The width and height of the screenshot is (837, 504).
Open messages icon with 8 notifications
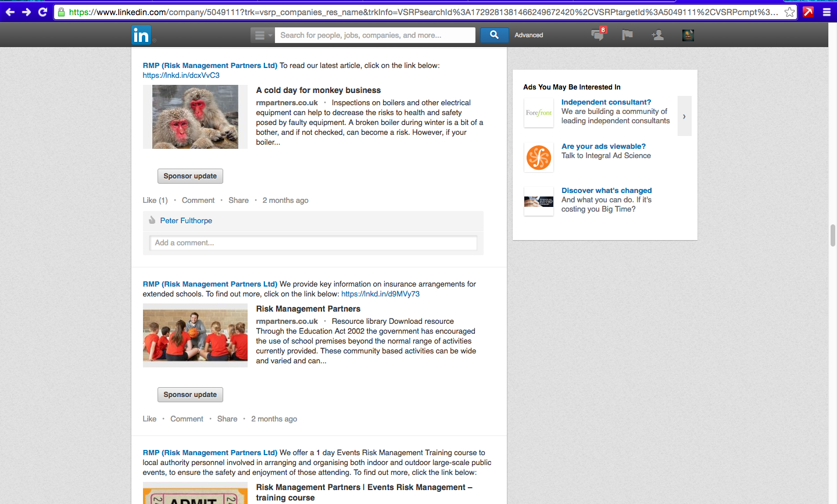[x=598, y=34]
